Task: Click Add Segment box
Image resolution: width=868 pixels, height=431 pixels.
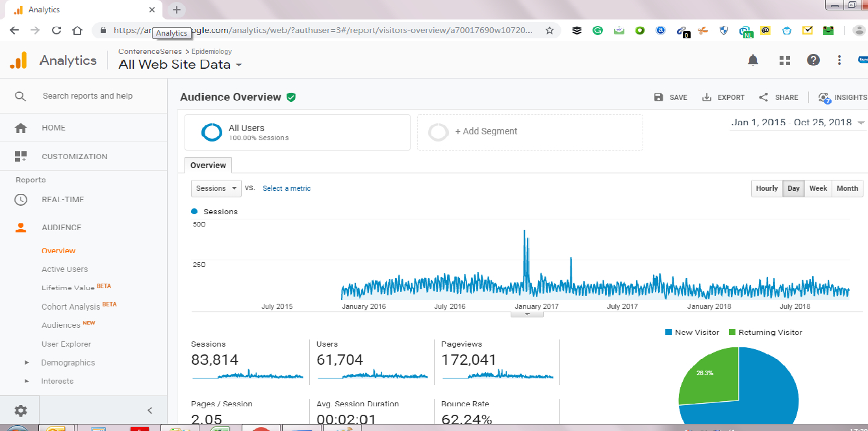Action: click(x=530, y=132)
